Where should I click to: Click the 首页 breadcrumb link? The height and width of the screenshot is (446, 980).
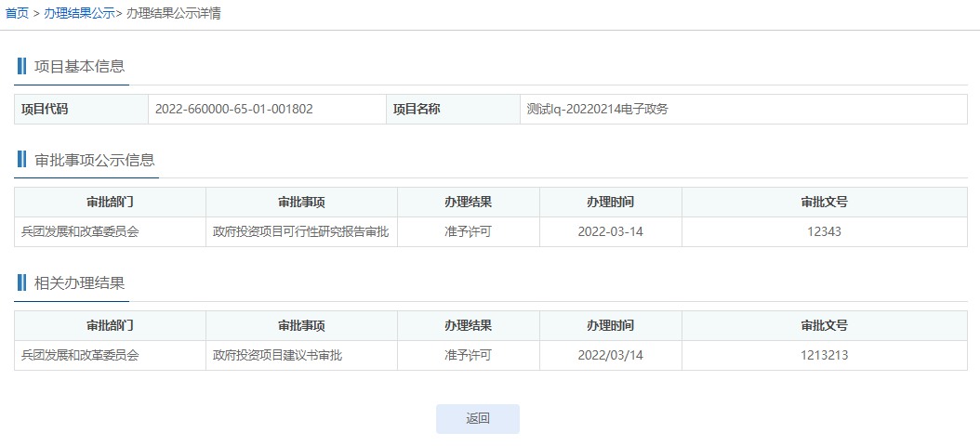coord(17,14)
